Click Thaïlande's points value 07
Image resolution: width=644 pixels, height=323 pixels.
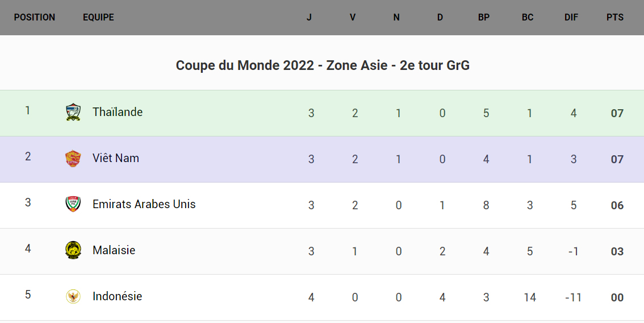coord(617,113)
